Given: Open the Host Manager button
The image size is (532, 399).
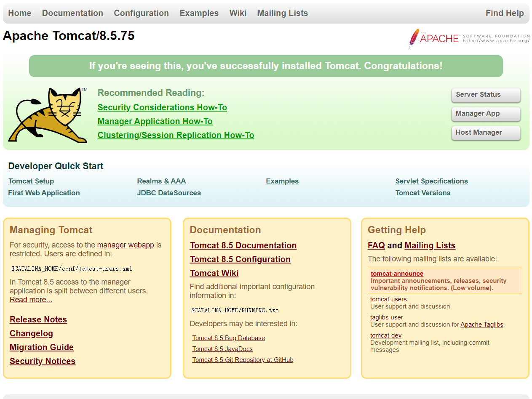Looking at the screenshot, I should [486, 133].
